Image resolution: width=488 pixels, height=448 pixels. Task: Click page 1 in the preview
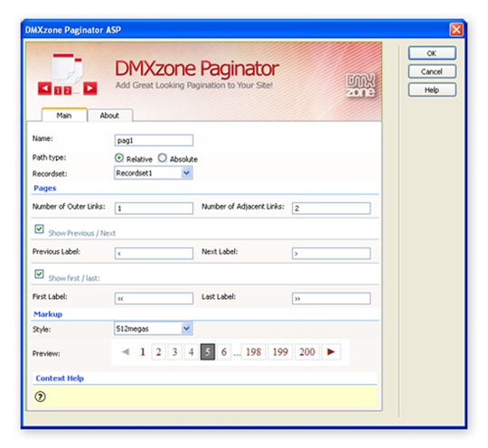pyautogui.click(x=143, y=352)
